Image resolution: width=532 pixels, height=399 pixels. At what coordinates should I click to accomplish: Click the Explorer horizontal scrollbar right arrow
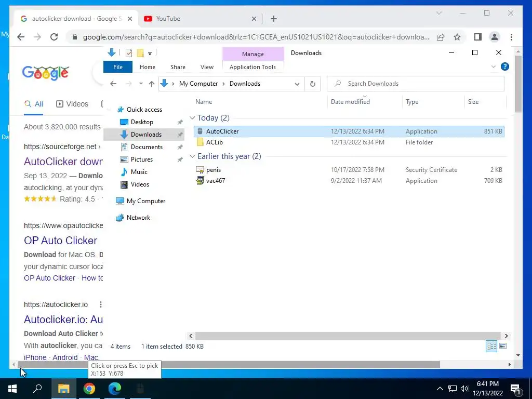pos(506,336)
